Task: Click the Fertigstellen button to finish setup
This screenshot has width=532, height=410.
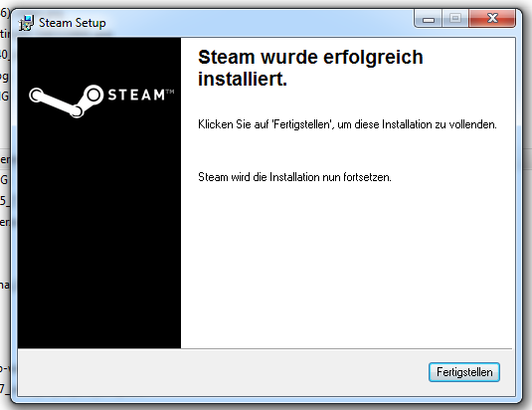Action: [x=463, y=372]
